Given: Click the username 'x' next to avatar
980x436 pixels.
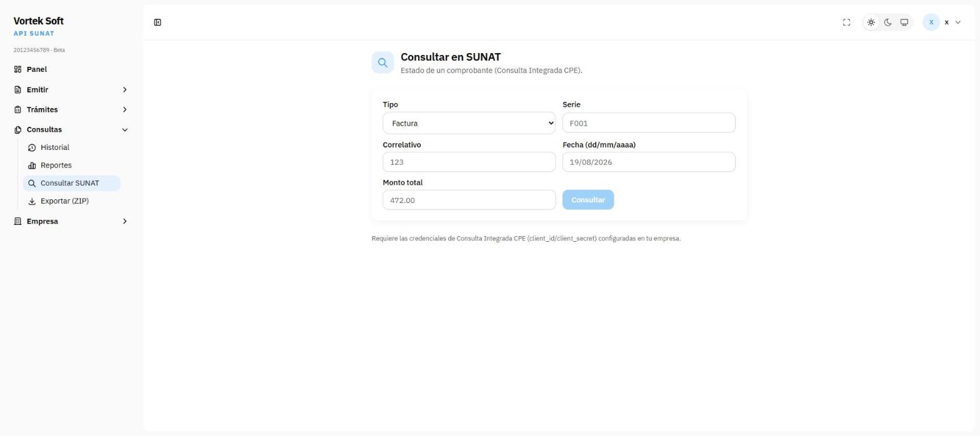Looking at the screenshot, I should tap(946, 22).
